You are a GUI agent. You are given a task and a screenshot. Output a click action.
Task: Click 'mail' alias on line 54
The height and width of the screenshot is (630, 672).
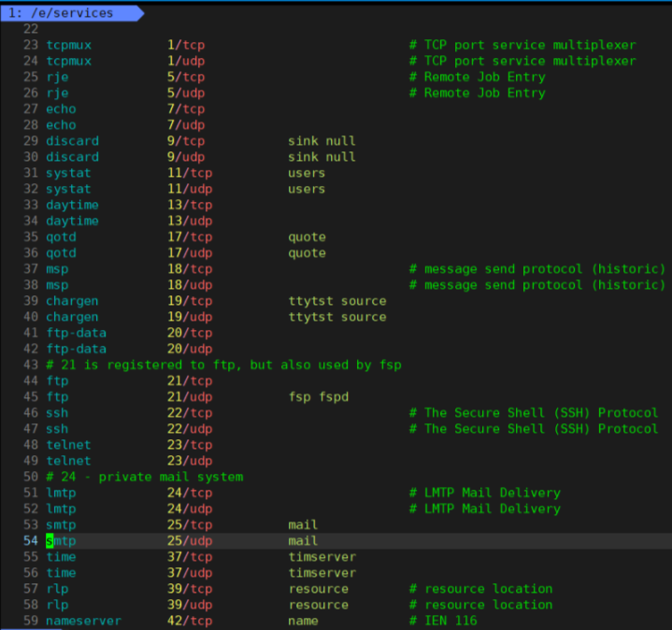[303, 541]
